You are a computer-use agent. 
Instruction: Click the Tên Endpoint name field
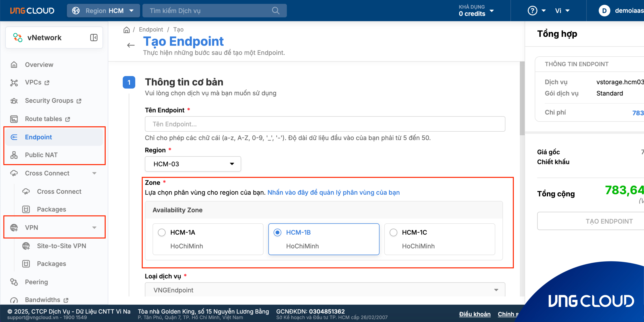coord(325,124)
